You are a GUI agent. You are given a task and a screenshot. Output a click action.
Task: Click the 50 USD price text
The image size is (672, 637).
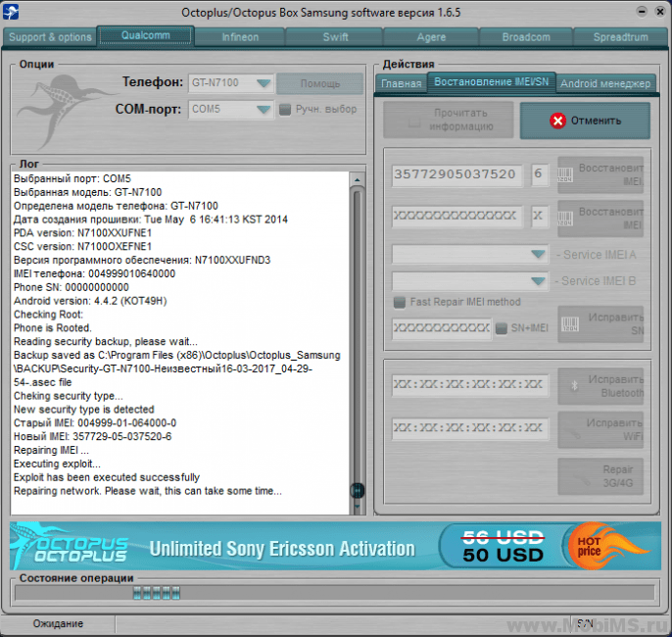[x=503, y=555]
